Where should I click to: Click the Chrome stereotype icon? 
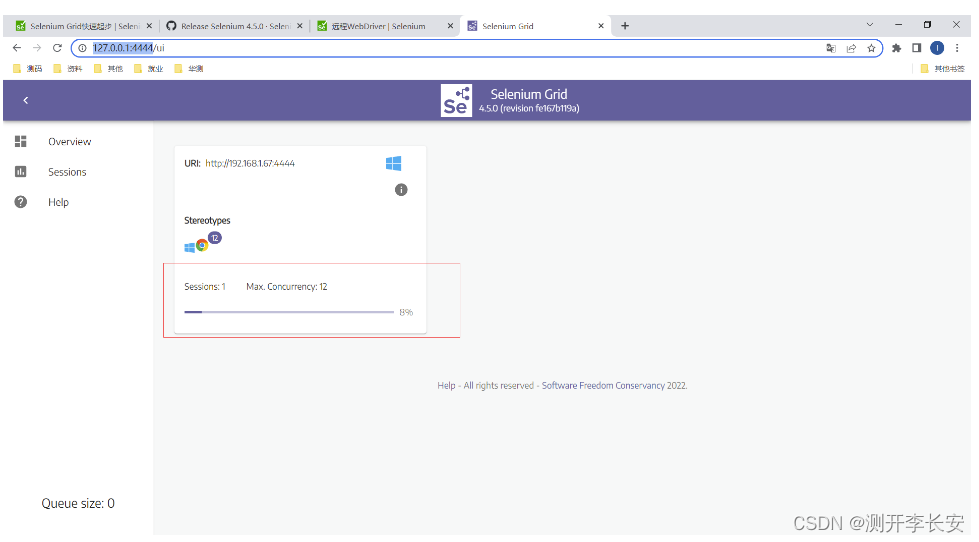tap(202, 245)
